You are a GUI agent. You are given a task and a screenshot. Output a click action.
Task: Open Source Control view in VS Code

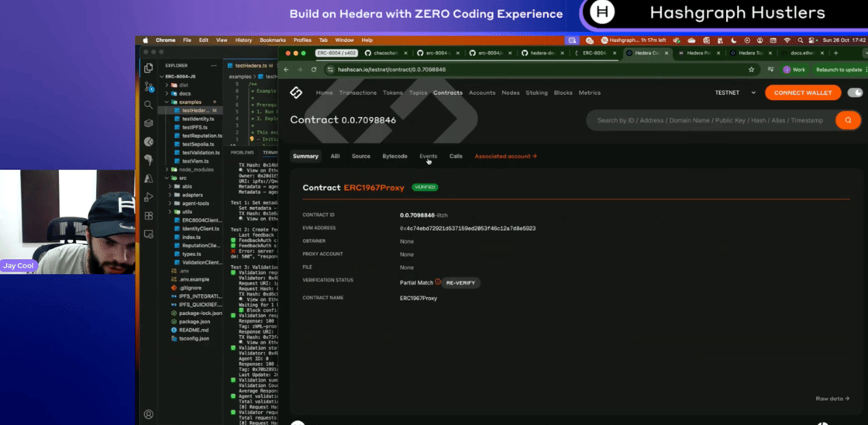pyautogui.click(x=148, y=86)
